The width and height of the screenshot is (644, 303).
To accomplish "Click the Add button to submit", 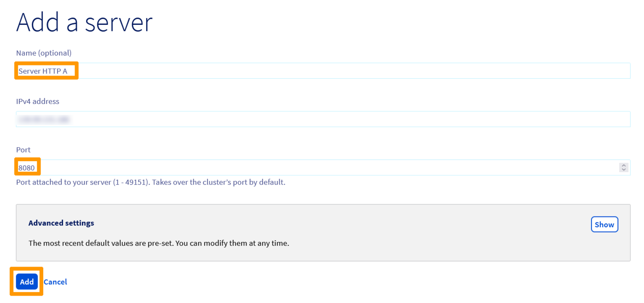I will click(x=26, y=281).
